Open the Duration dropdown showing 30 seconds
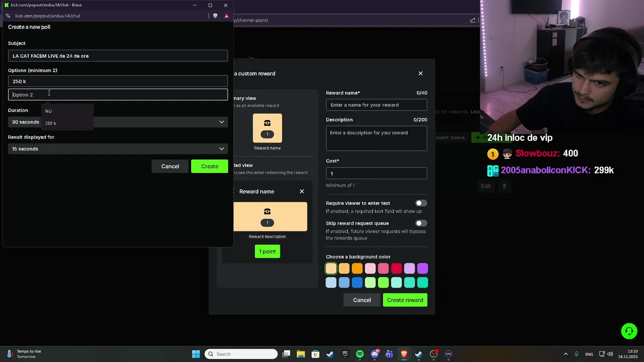 pos(118,122)
